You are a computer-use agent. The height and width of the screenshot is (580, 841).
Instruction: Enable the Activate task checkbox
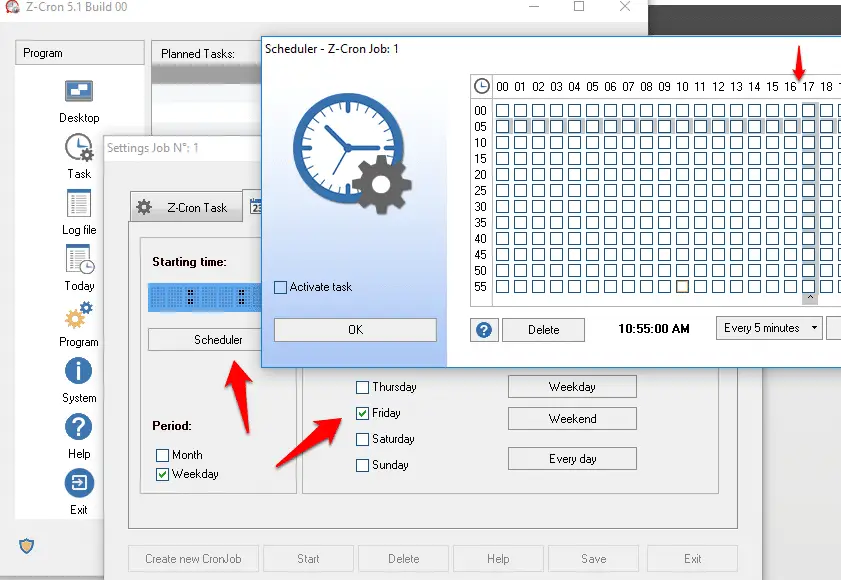click(281, 287)
